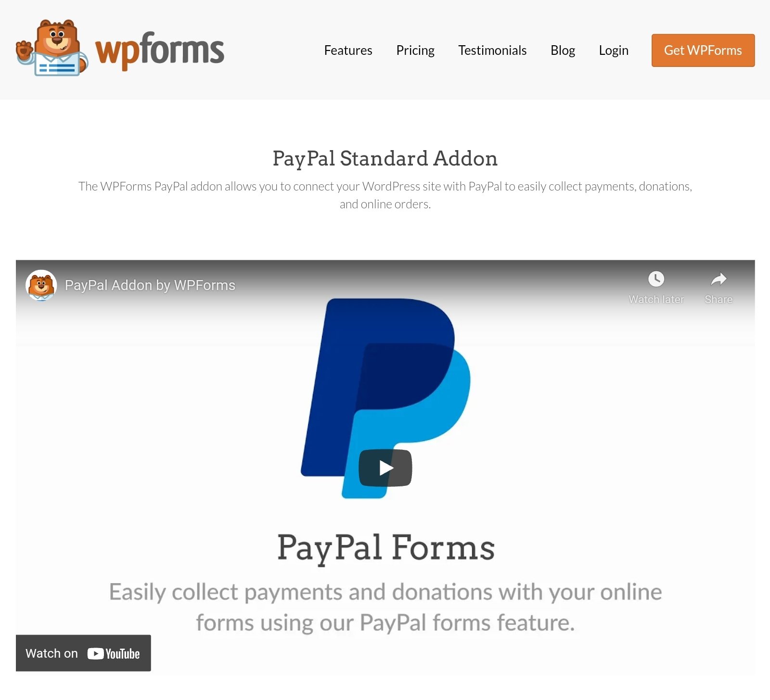Click the large PayPal logo in video

(385, 398)
